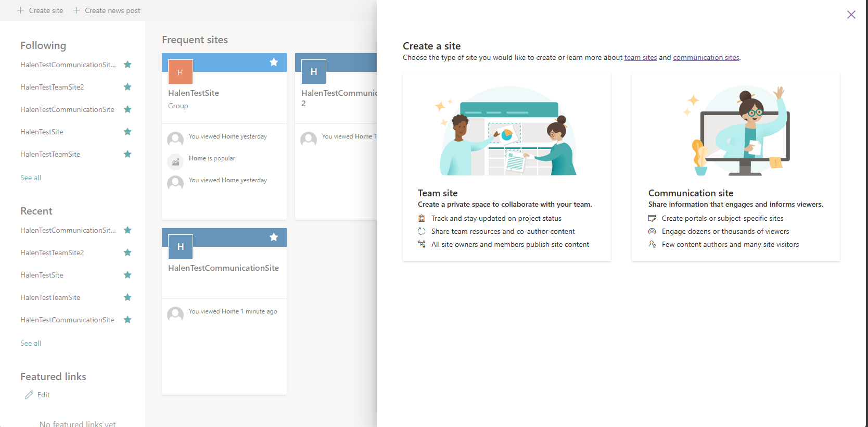The width and height of the screenshot is (868, 427).
Task: Toggle star for HalenTestCommunicationSit... under Recent
Action: click(127, 230)
